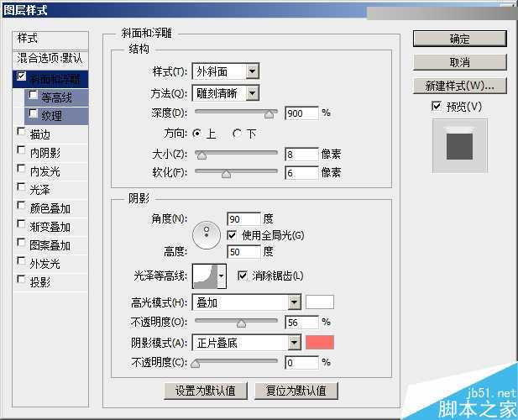Enable the 描边 (Stroke) checkbox
The image size is (518, 420).
(21, 133)
